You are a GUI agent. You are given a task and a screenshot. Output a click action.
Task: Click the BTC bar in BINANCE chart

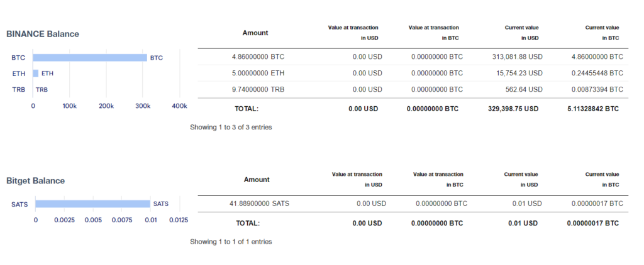[90, 58]
